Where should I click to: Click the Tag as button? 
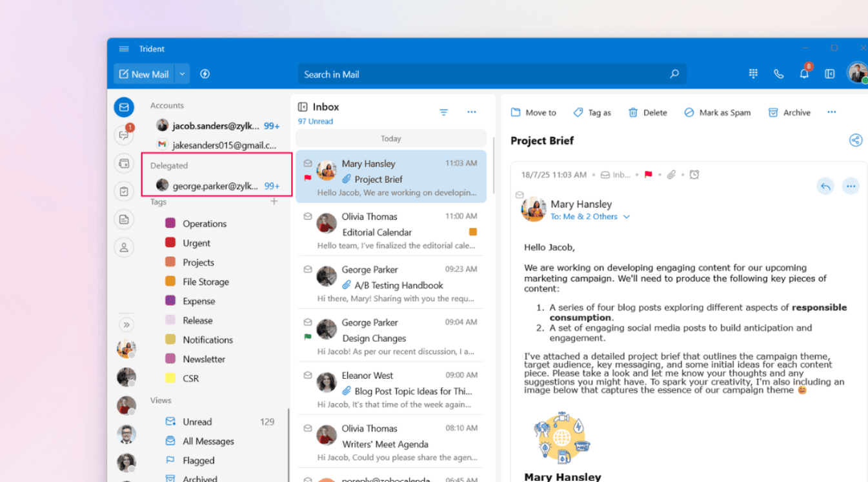pyautogui.click(x=592, y=112)
